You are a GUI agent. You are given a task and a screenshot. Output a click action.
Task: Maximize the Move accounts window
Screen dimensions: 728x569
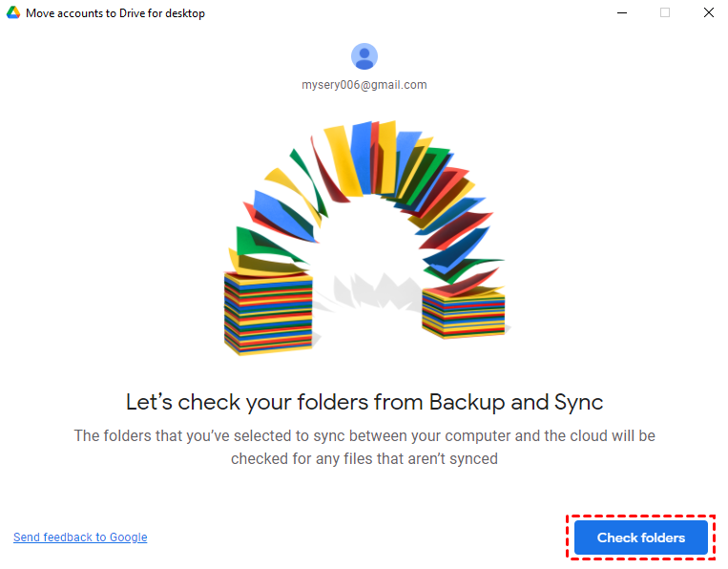coord(665,13)
